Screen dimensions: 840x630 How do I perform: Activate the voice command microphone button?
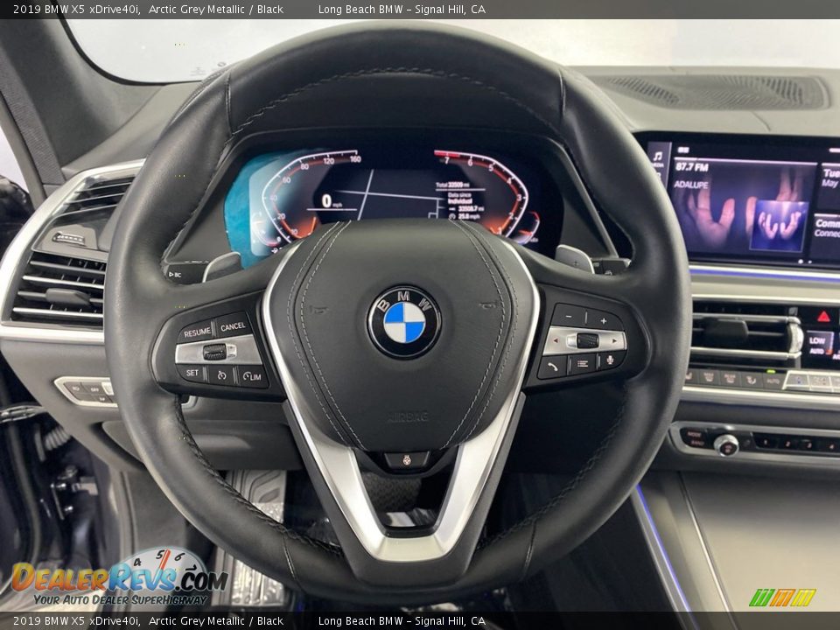[611, 360]
